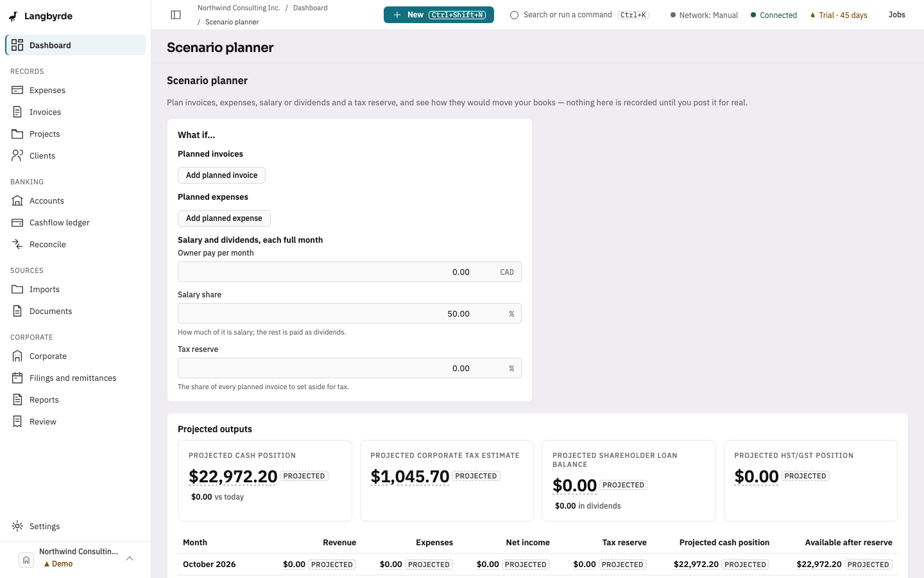Open the Jobs menu
The height and width of the screenshot is (578, 924).
[x=896, y=15]
